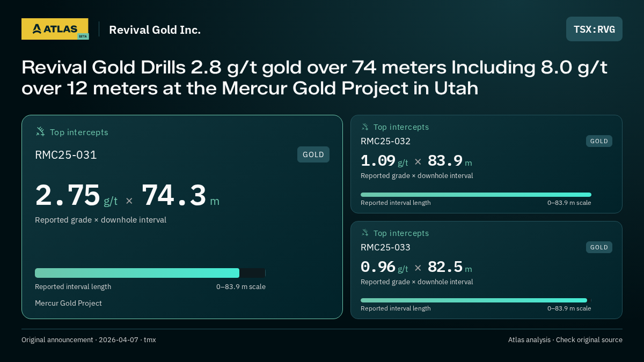The width and height of the screenshot is (644, 362).
Task: Click the TSX:RVG ticker badge
Action: tap(594, 29)
